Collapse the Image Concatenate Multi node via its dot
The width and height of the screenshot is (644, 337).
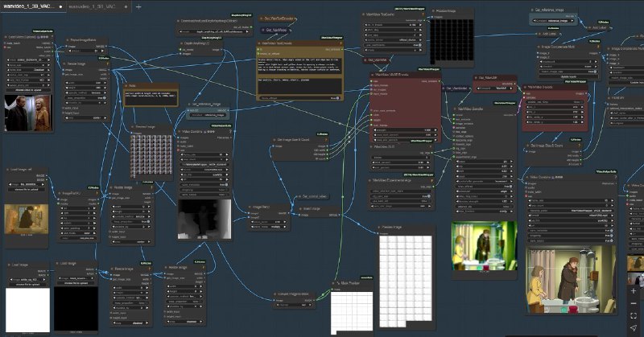[x=539, y=47]
